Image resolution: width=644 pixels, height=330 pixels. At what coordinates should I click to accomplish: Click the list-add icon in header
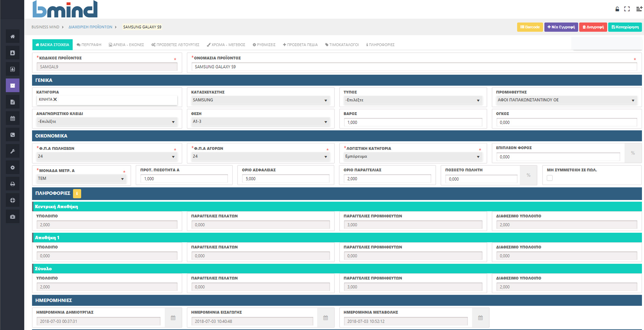639,9
